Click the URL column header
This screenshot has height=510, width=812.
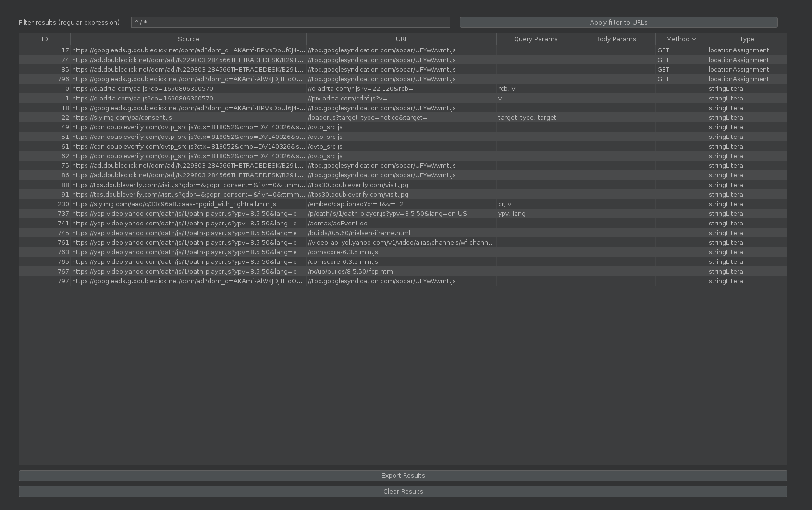click(x=401, y=39)
